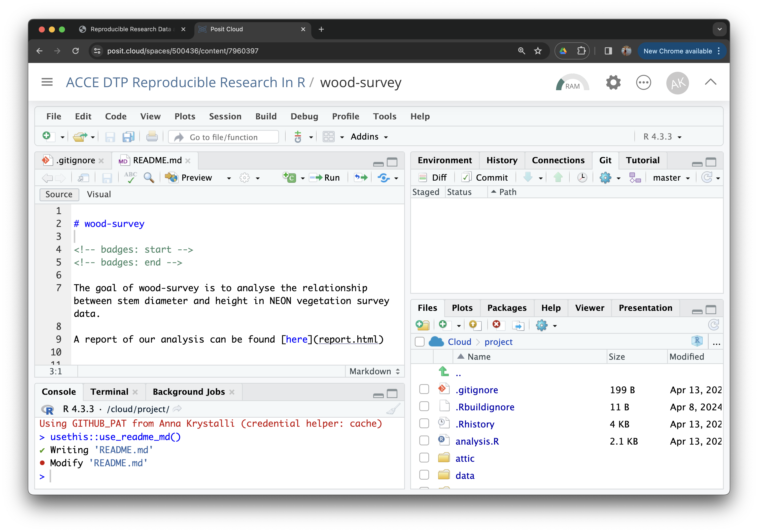Tick the checkbox for .gitignore file

[x=424, y=389]
